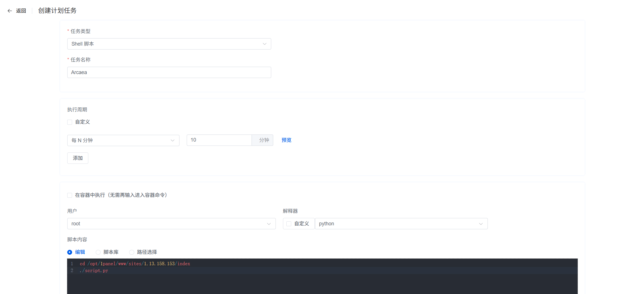
Task: Tick the 在容器中执行 checkbox
Action: click(70, 195)
